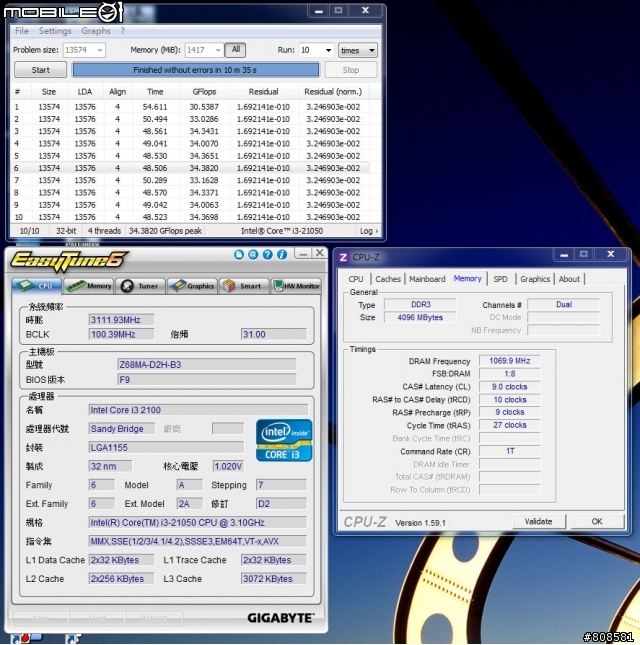Image resolution: width=640 pixels, height=645 pixels.
Task: Click the EasyTune6 title logo
Action: coord(68,261)
